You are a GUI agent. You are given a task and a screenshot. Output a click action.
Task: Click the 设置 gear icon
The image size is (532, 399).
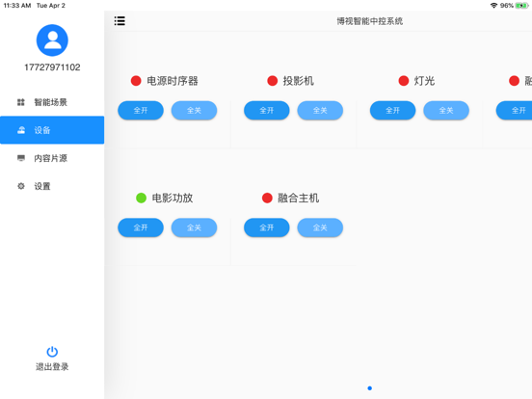tap(21, 186)
